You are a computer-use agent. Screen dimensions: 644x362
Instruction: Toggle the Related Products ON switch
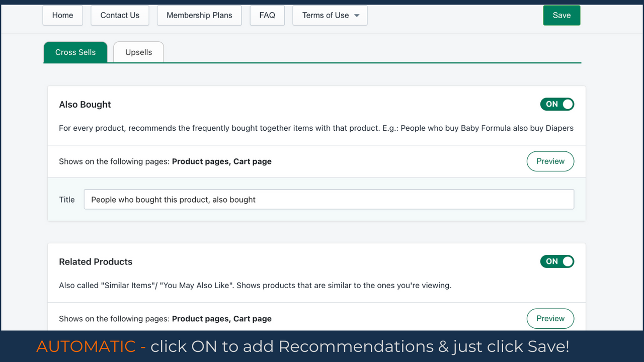click(557, 261)
